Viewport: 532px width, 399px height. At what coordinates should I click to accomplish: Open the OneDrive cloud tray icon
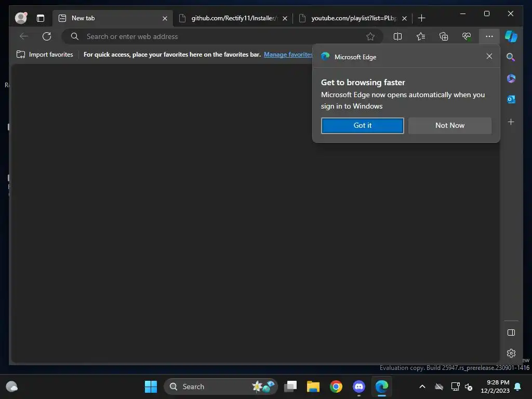pos(439,387)
